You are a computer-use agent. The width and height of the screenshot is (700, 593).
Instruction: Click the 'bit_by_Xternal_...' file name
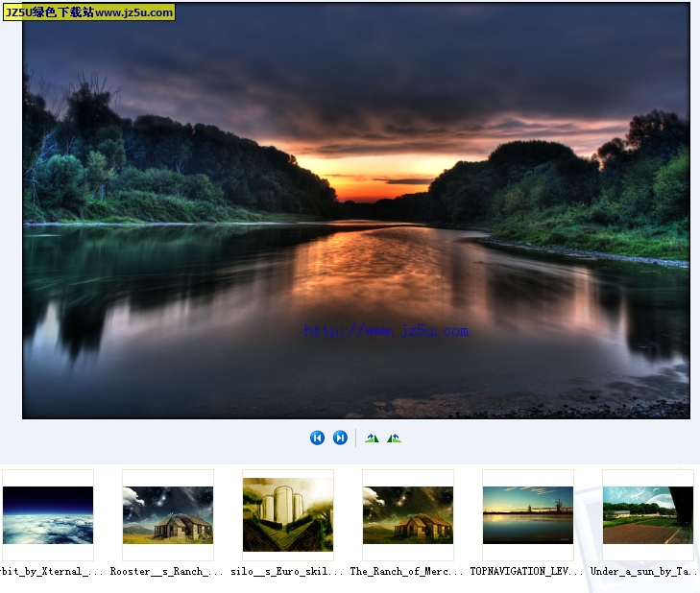(51, 572)
